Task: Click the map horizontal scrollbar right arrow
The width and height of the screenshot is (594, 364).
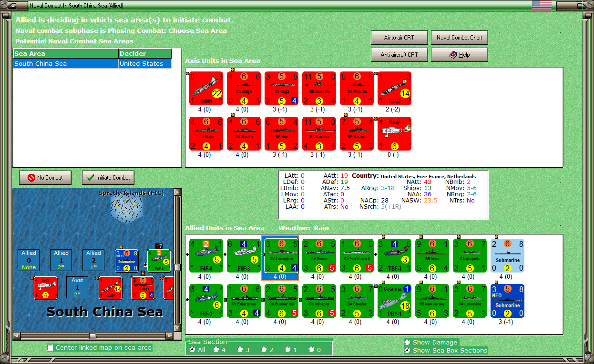Action: 168,336
